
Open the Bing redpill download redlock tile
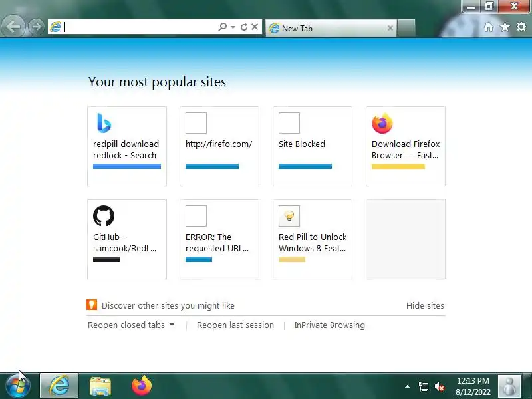(x=127, y=146)
